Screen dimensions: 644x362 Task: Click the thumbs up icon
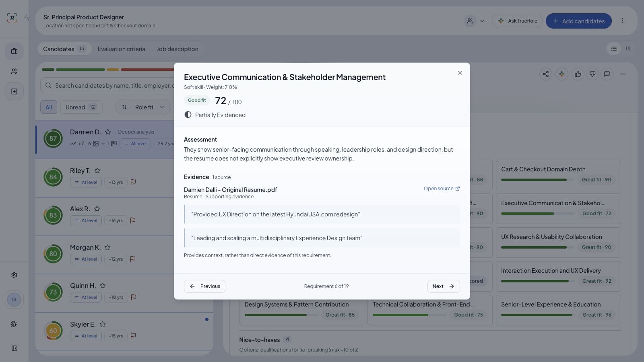pyautogui.click(x=578, y=74)
